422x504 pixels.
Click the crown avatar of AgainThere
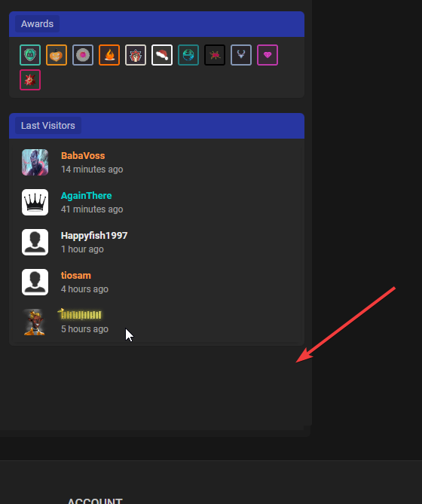(x=35, y=202)
